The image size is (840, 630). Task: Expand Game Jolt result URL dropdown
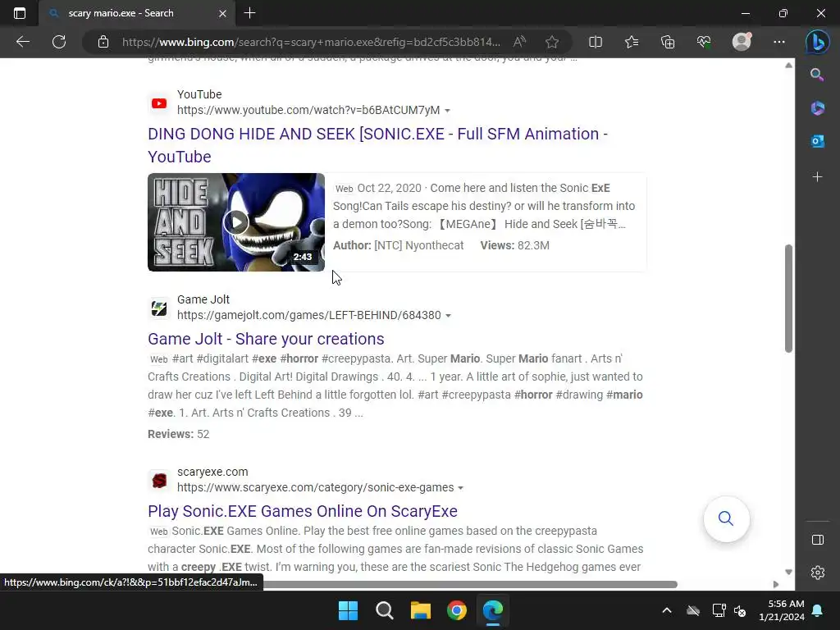tap(449, 316)
